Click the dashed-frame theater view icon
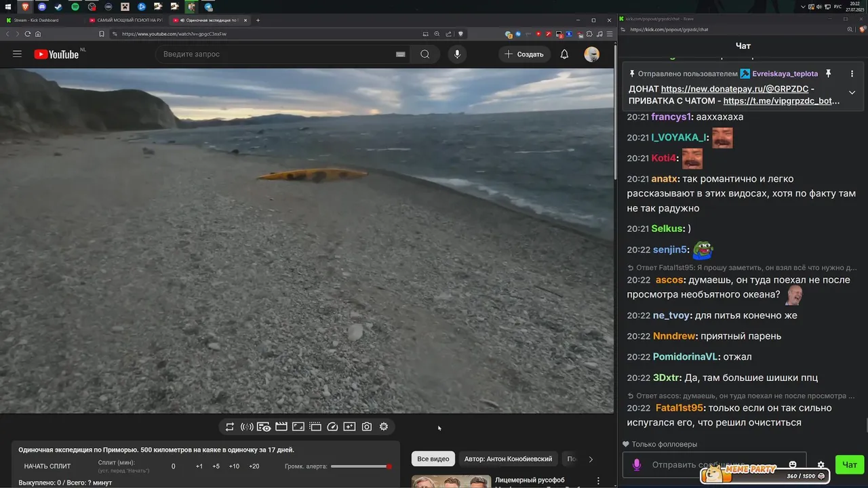Screen dimensions: 868x488 [x=315, y=426]
